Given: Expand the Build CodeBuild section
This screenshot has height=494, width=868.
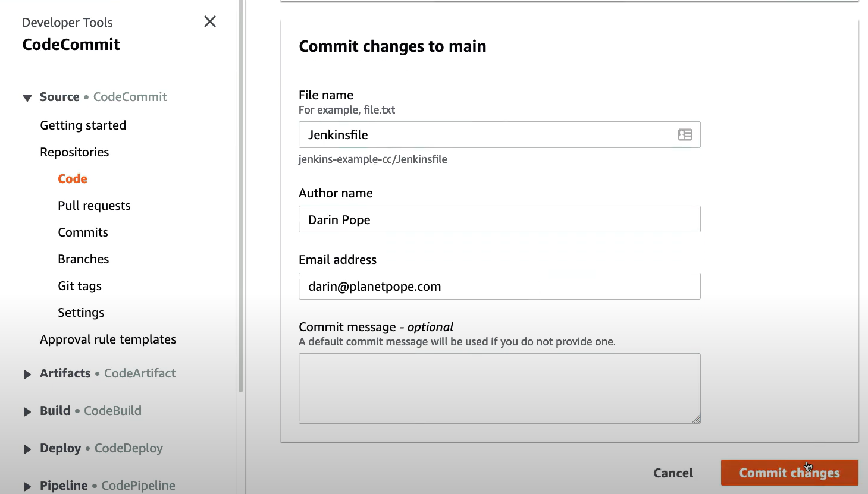Looking at the screenshot, I should point(27,411).
